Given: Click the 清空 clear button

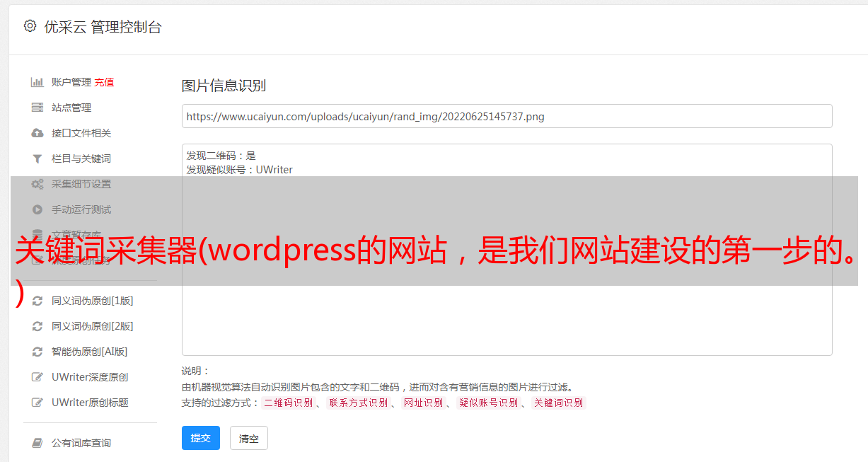Looking at the screenshot, I should [x=249, y=438].
